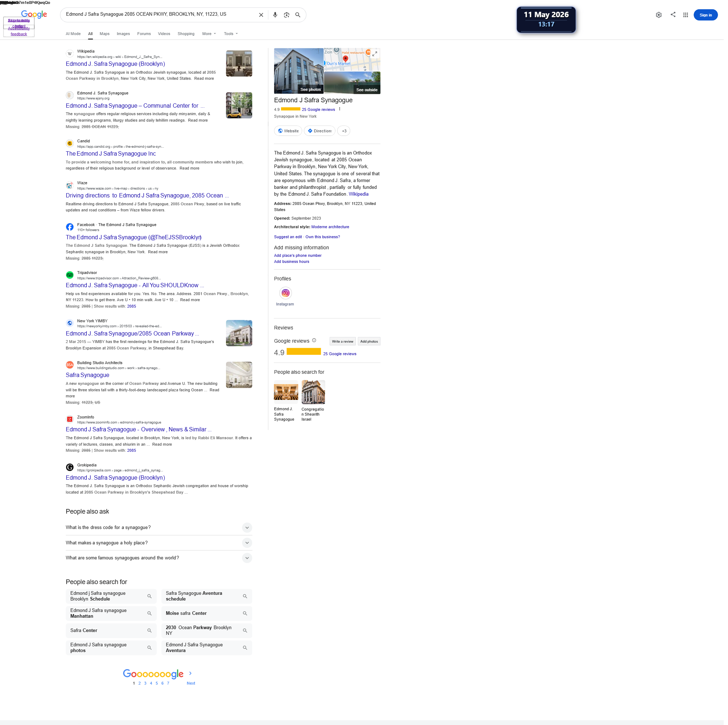
Task: Click the Google logo
Action: tap(34, 15)
